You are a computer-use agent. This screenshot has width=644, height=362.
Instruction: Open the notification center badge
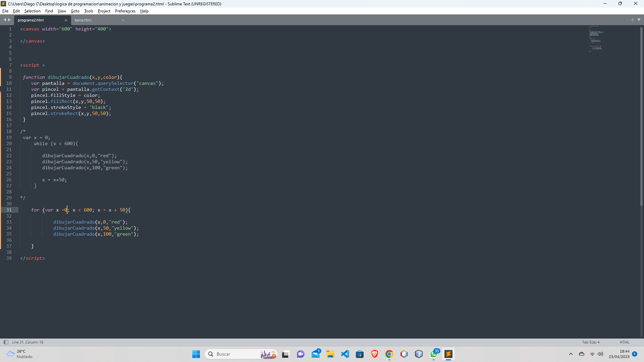point(635,354)
